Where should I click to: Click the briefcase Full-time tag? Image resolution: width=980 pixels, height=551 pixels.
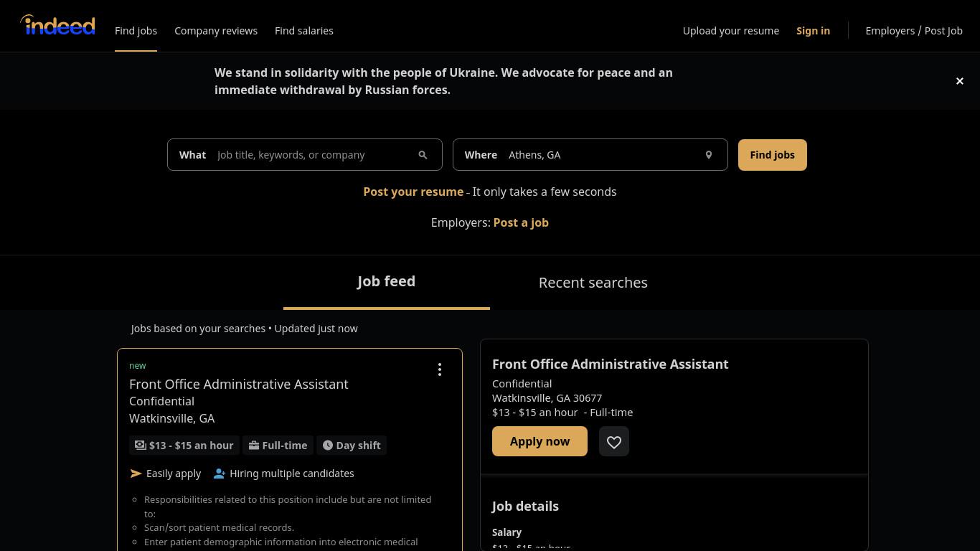coord(278,446)
